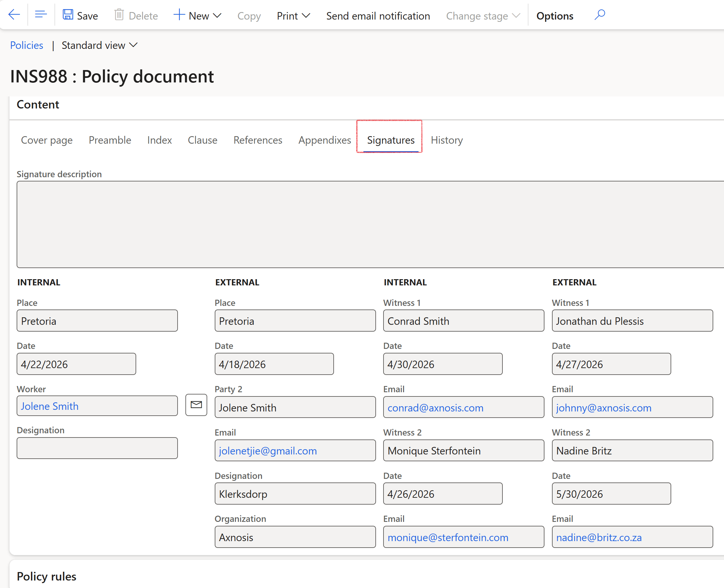This screenshot has height=588, width=724.
Task: Open the Options menu
Action: (555, 16)
